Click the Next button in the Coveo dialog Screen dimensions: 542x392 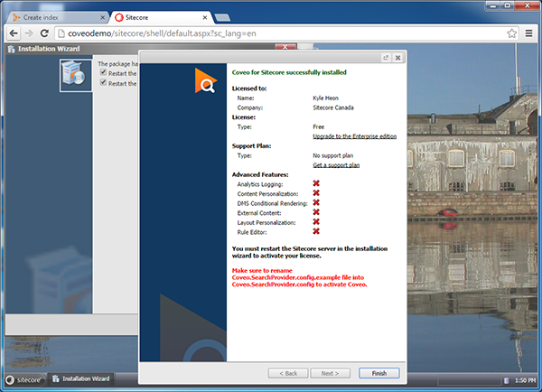(x=330, y=373)
